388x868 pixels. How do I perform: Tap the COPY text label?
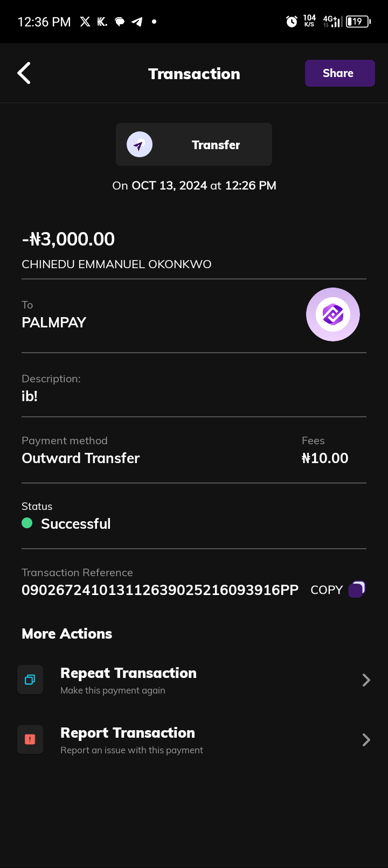pyautogui.click(x=327, y=590)
